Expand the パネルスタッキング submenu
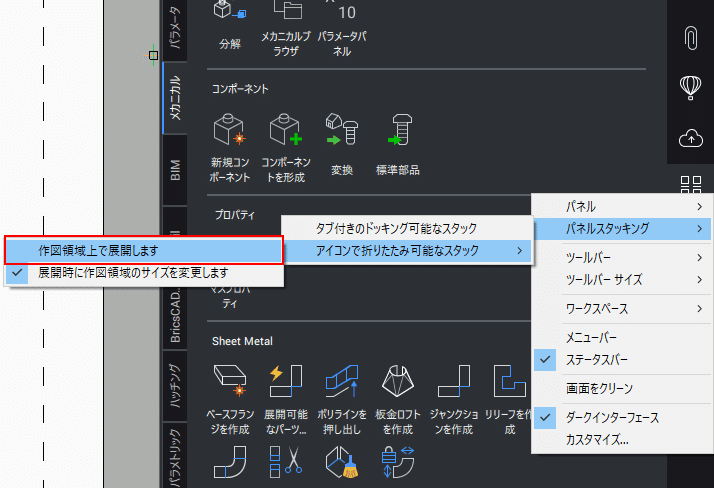This screenshot has width=714, height=488. pos(622,229)
